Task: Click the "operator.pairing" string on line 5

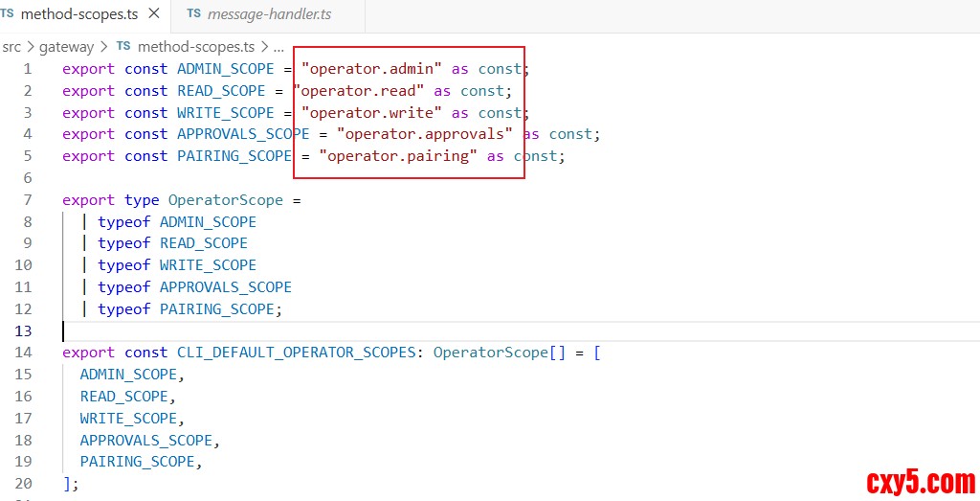Action: (x=398, y=156)
